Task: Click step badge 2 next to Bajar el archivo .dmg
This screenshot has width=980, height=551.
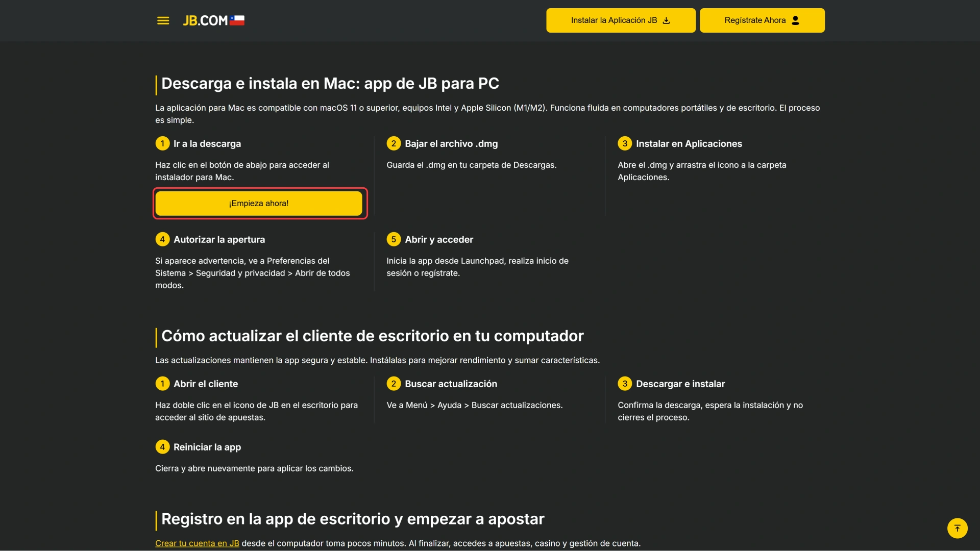Action: [x=394, y=143]
